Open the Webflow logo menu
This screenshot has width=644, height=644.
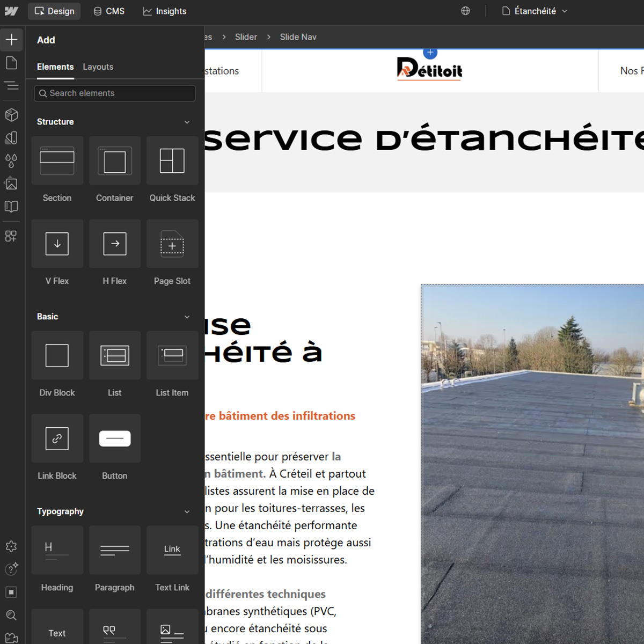tap(11, 11)
